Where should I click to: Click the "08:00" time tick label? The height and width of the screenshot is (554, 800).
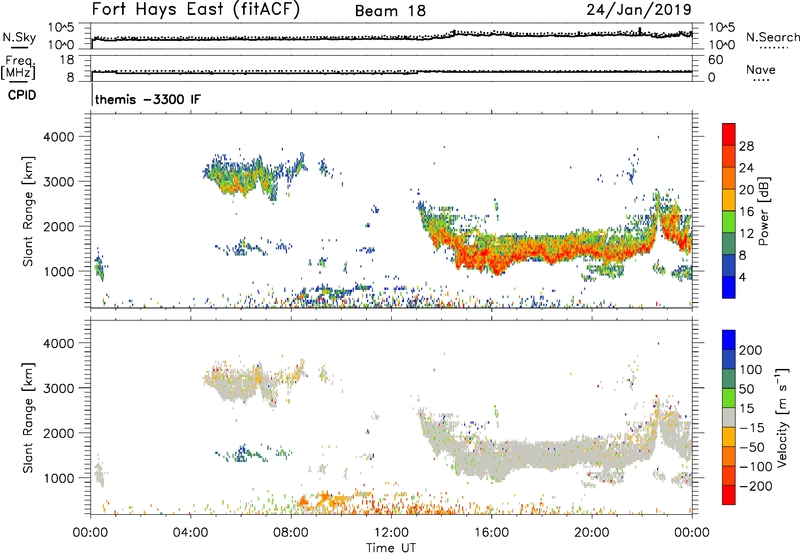pyautogui.click(x=291, y=533)
